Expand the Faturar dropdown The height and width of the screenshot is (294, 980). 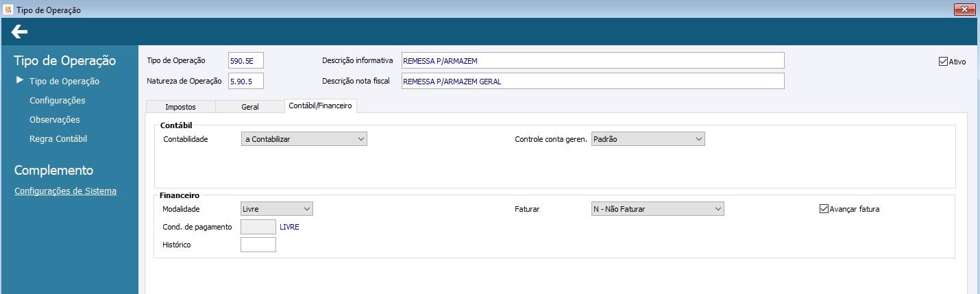[x=657, y=209]
